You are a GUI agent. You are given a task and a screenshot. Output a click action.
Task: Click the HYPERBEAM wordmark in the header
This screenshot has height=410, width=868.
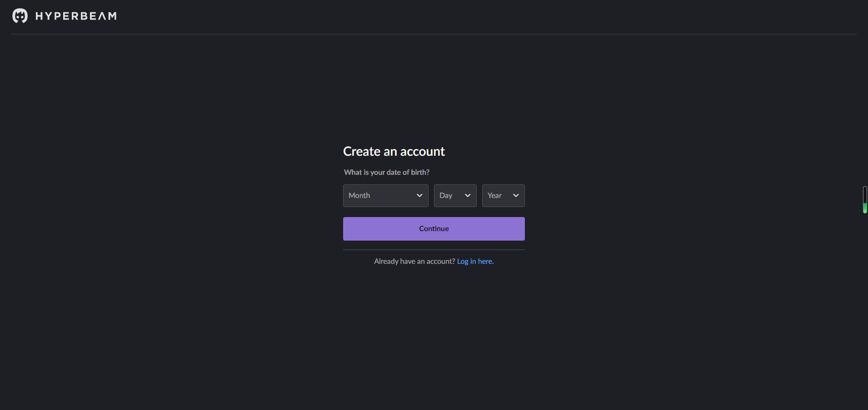(x=76, y=16)
